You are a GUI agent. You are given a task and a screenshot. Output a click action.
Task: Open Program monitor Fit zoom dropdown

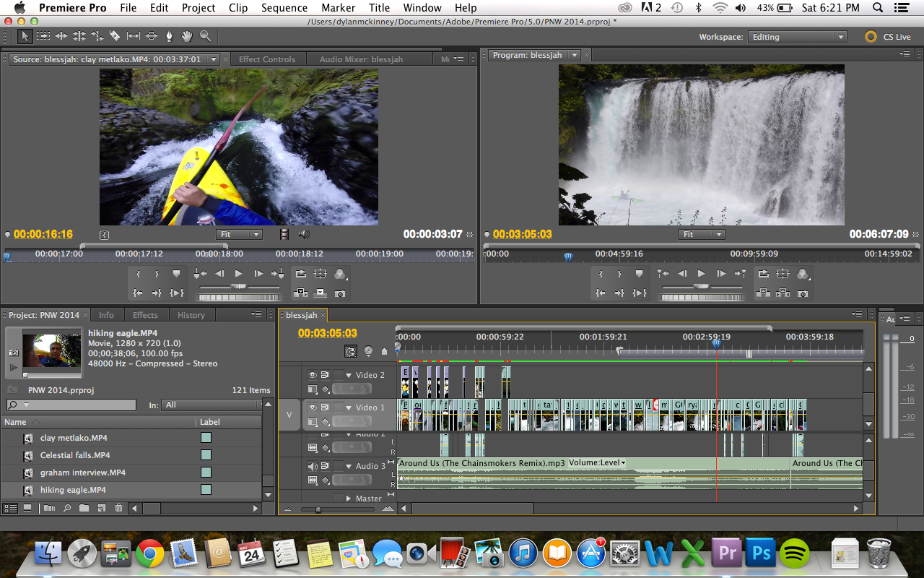pyautogui.click(x=702, y=234)
